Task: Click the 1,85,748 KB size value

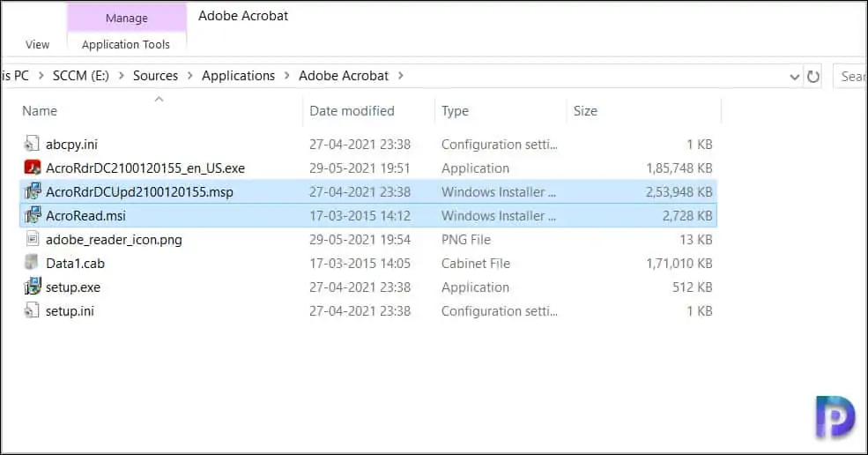Action: (679, 168)
